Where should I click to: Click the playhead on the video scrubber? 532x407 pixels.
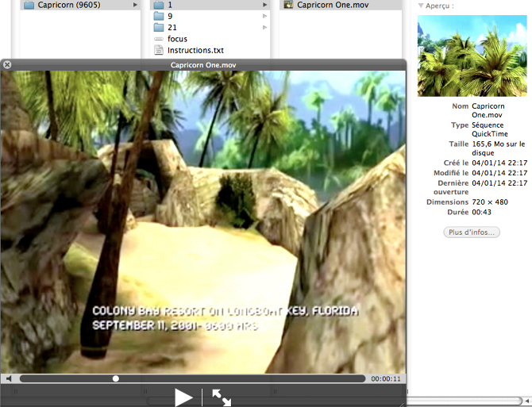(x=116, y=379)
